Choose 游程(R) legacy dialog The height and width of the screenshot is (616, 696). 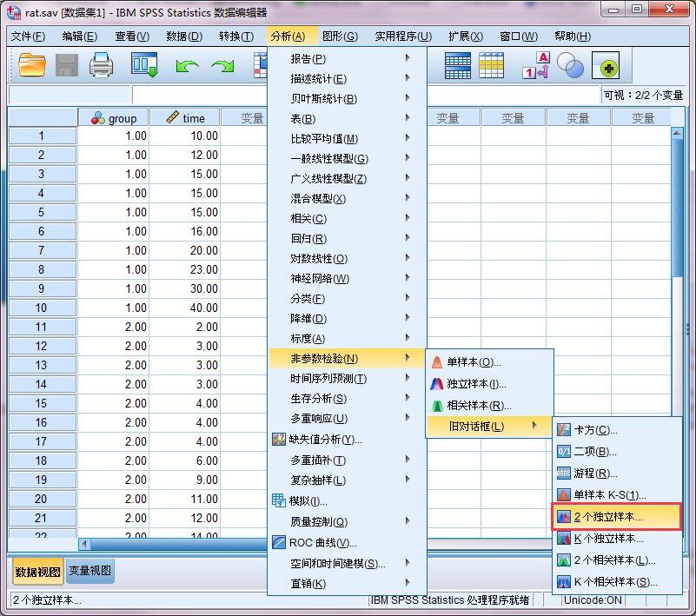617,474
